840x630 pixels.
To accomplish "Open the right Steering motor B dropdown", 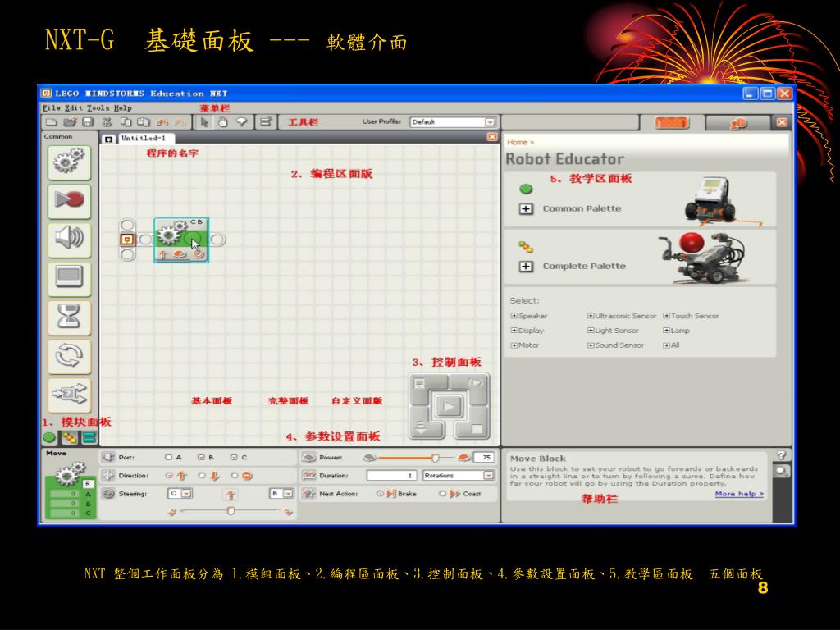I will 282,493.
